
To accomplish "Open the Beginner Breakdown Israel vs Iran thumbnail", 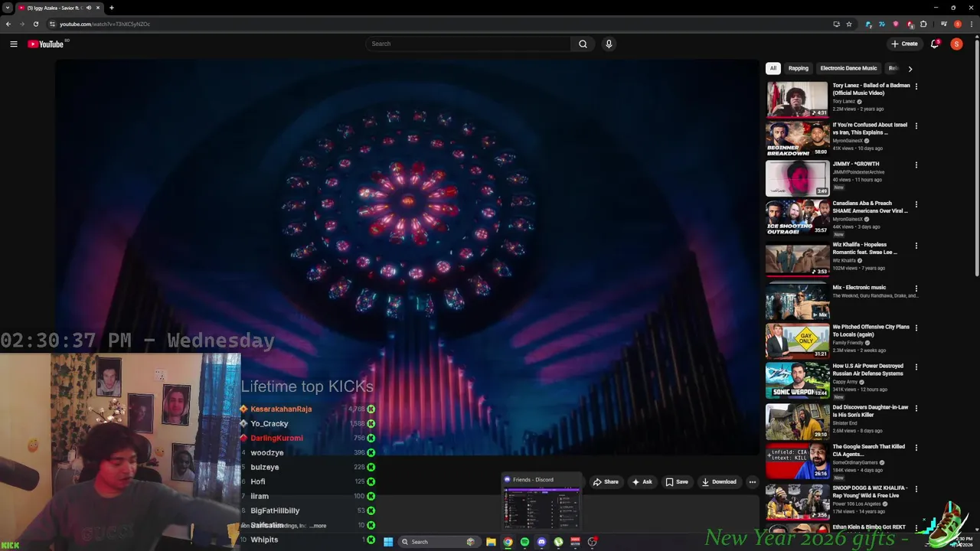I will point(797,139).
